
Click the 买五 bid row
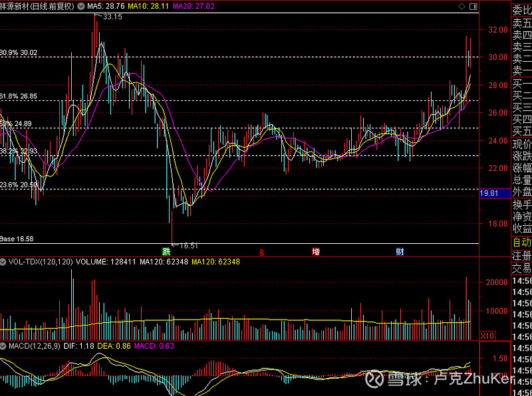tap(522, 131)
